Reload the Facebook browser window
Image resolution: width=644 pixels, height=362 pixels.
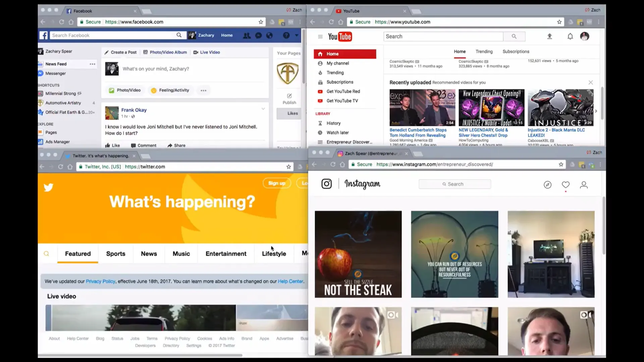click(61, 22)
